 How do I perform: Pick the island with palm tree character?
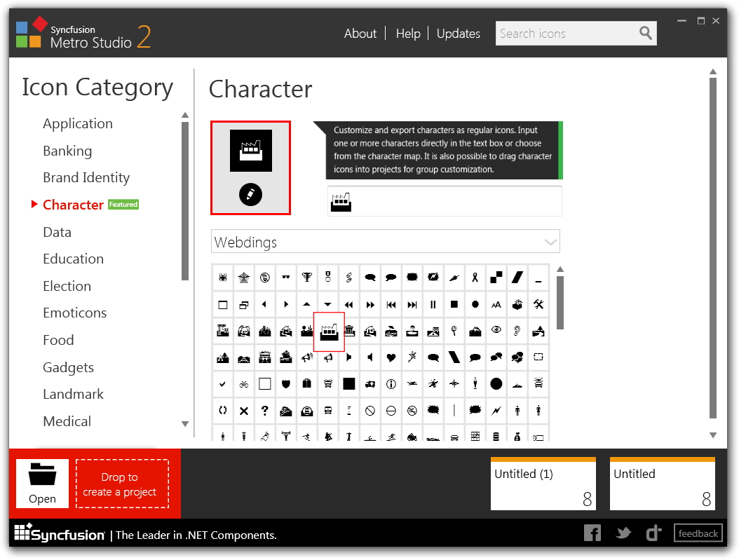coord(412,331)
